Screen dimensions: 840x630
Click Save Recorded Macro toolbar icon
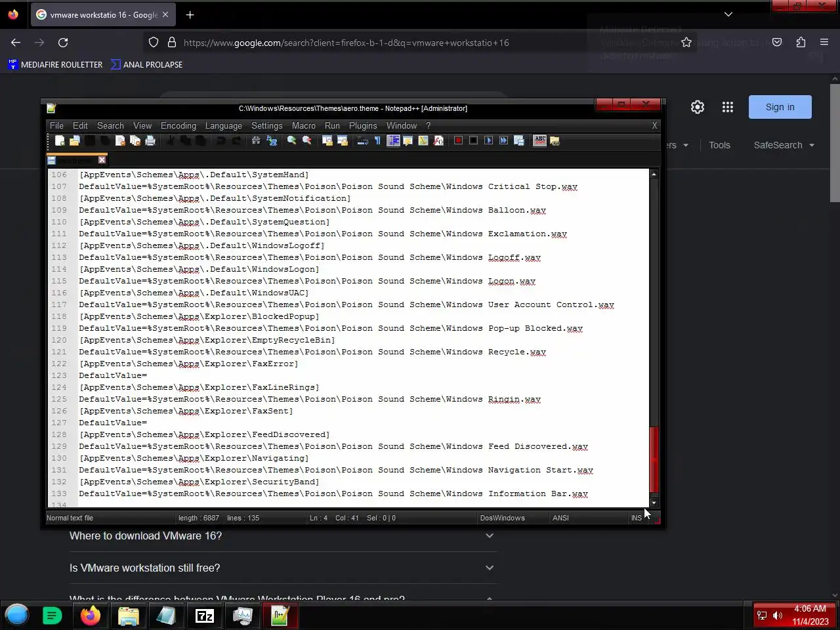[518, 140]
